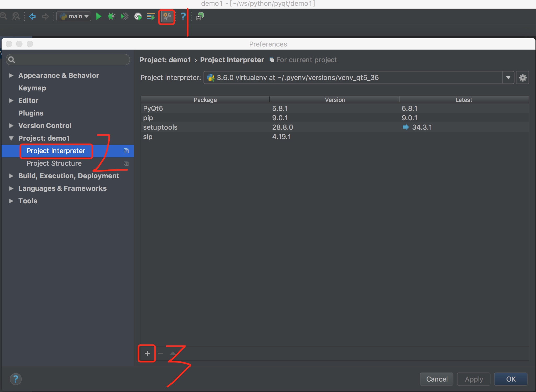Click the Cancel button
536x392 pixels.
coord(436,379)
